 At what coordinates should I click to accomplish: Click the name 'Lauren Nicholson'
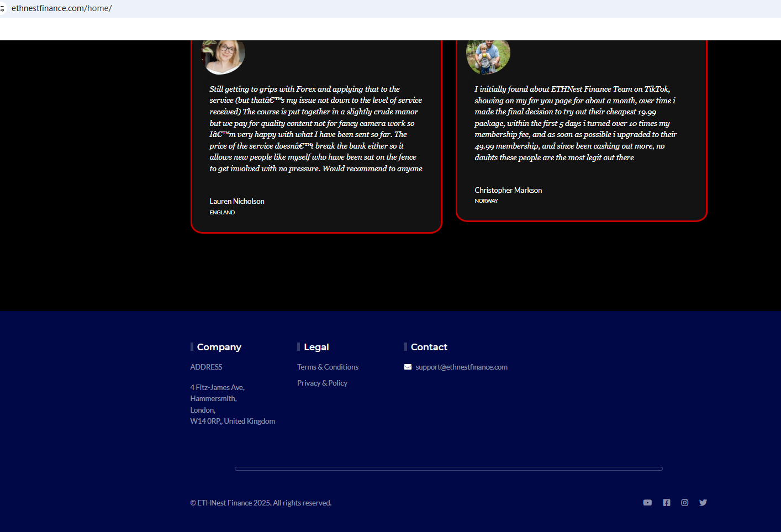pos(237,201)
